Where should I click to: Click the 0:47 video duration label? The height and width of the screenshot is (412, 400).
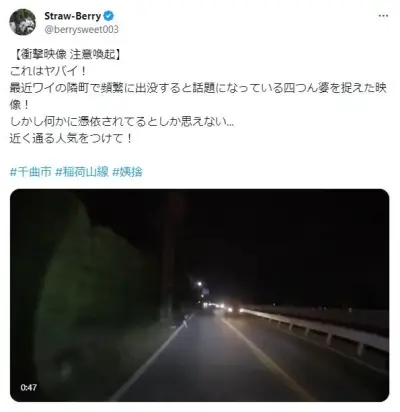[x=29, y=387]
